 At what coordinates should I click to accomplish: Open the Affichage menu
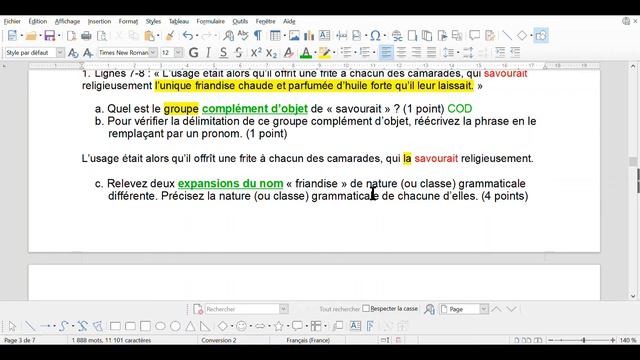pyautogui.click(x=67, y=21)
